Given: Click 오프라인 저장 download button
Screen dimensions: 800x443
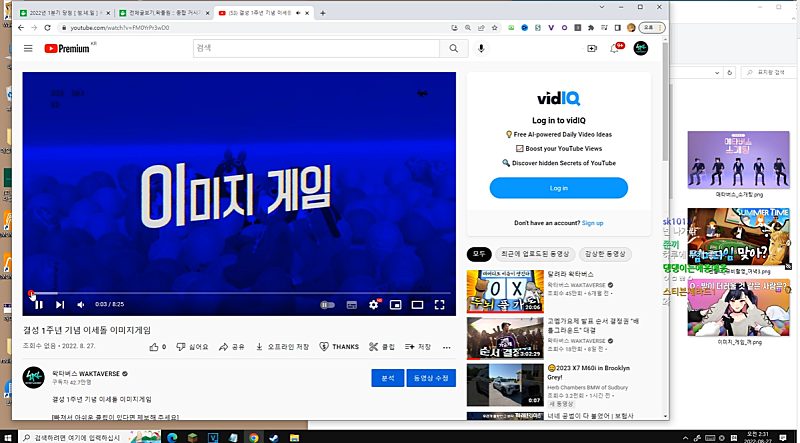Looking at the screenshot, I should [x=282, y=347].
